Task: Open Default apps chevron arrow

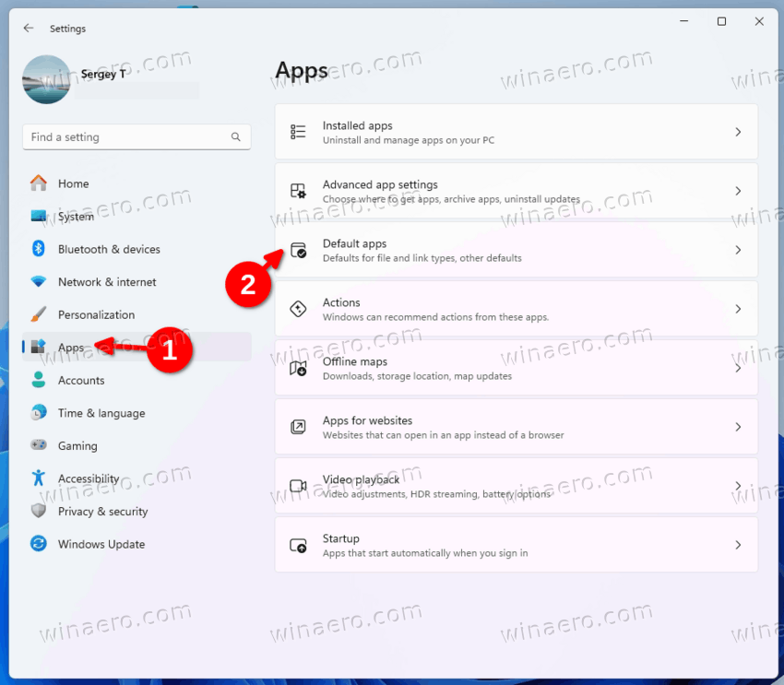Action: pyautogui.click(x=738, y=250)
